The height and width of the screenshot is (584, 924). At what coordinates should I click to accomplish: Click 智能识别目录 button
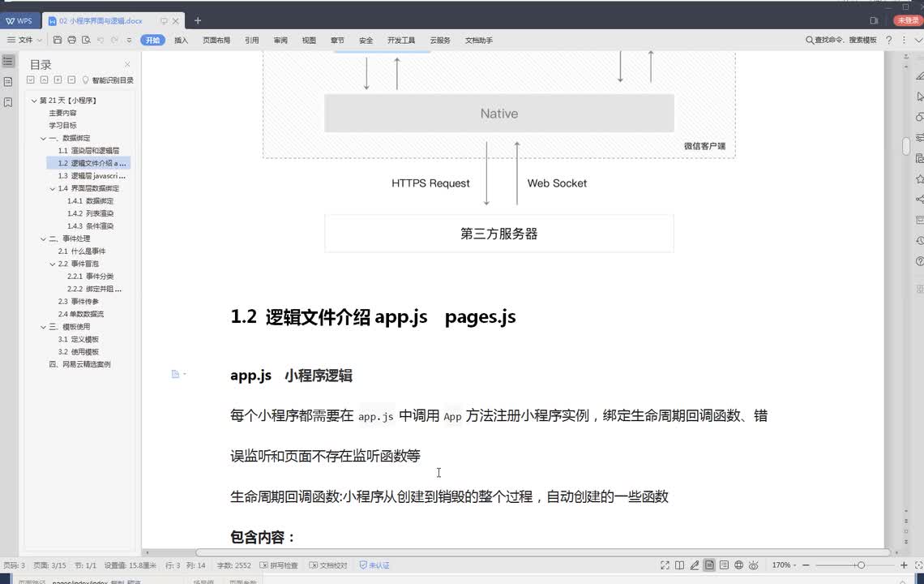(x=108, y=80)
